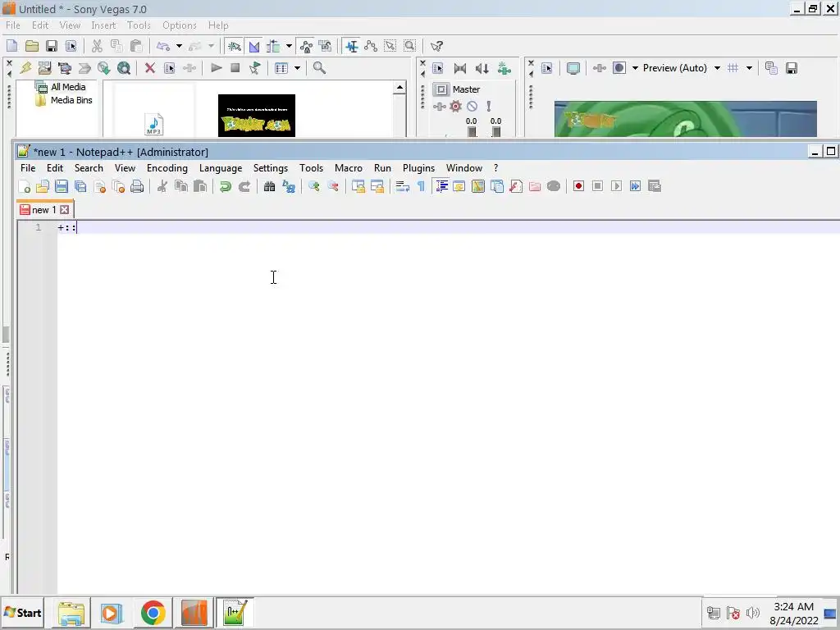
Task: Open the preview Overlays grid dropdown arrow
Action: click(x=750, y=68)
